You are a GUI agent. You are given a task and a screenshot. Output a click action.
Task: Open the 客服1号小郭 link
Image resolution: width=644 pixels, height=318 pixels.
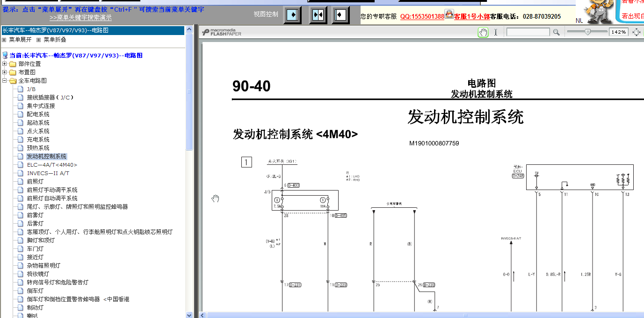click(472, 16)
